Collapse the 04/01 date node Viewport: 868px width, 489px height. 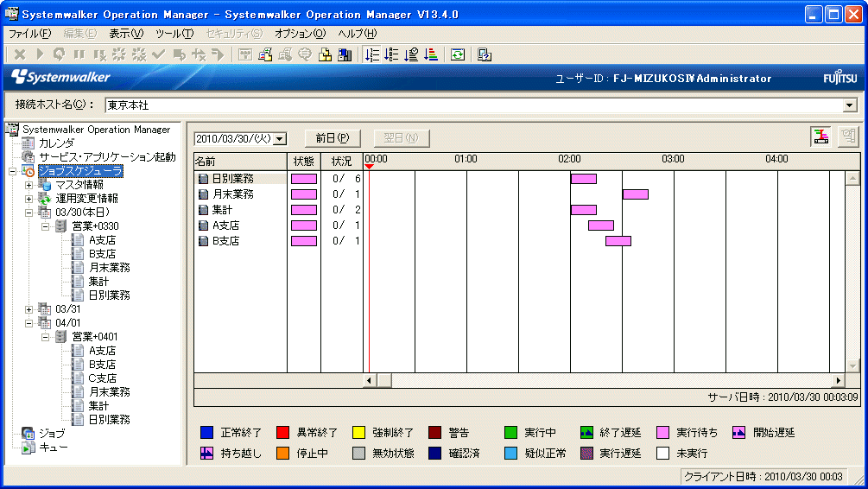(x=29, y=323)
